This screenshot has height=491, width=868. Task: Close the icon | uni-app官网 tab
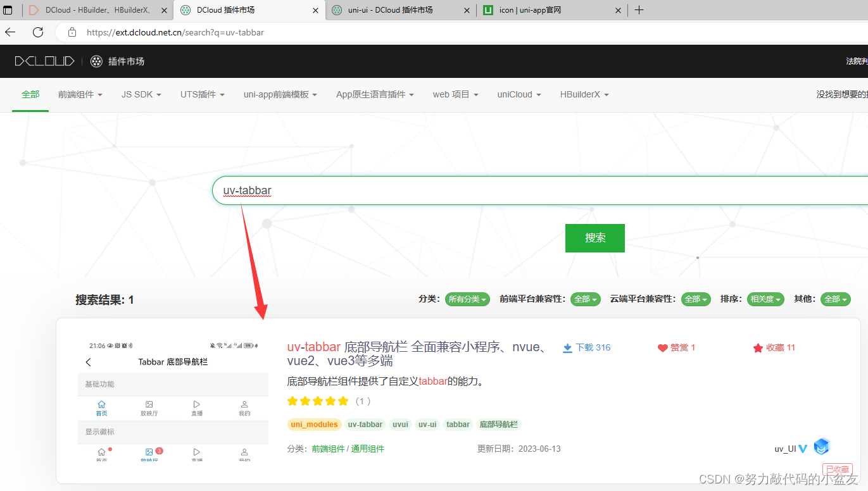coord(618,10)
